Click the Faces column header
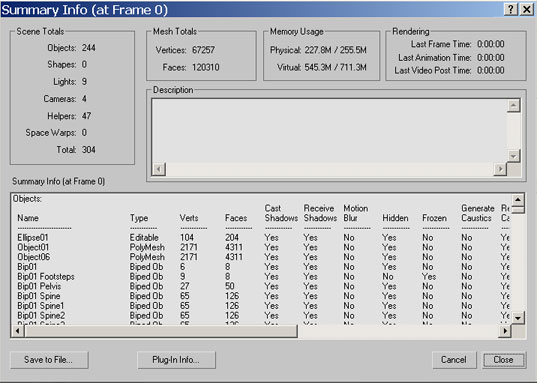This screenshot has width=537, height=383. coord(236,218)
